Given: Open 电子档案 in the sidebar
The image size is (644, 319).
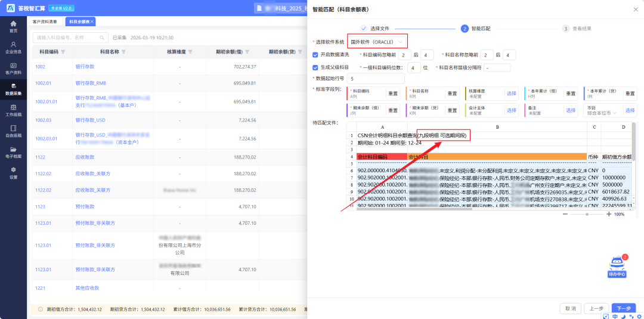Looking at the screenshot, I should [14, 152].
